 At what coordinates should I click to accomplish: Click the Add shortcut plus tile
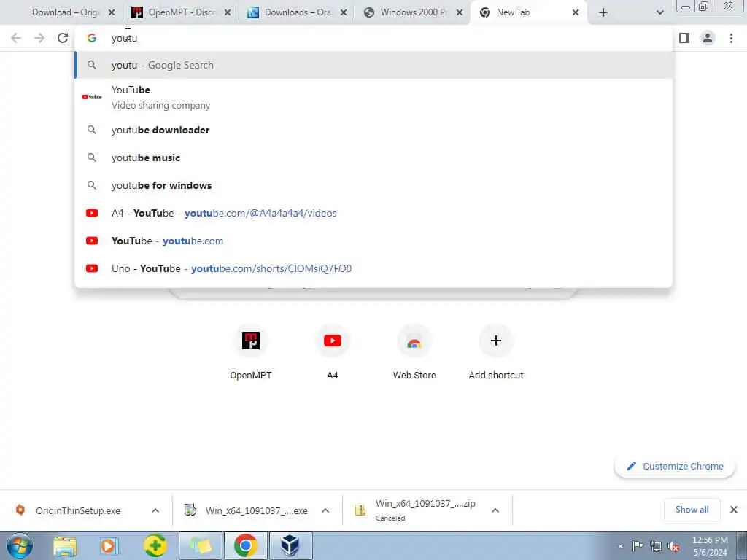pyautogui.click(x=496, y=354)
